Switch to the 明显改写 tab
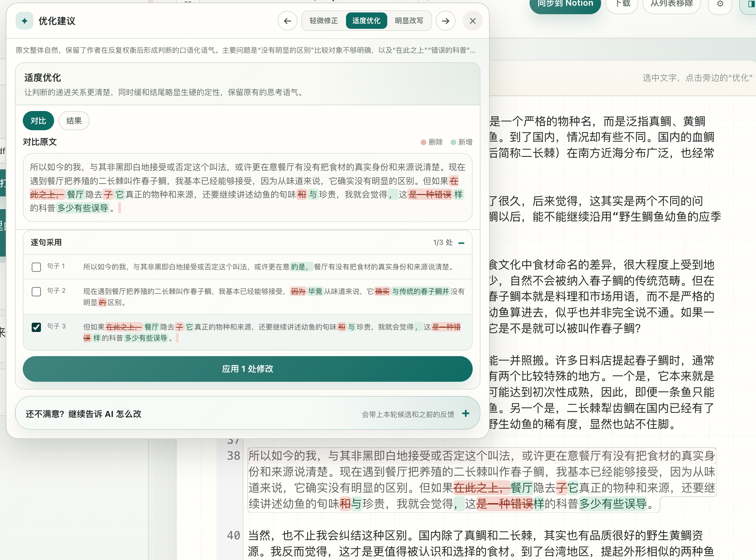756x560 pixels. (x=409, y=21)
